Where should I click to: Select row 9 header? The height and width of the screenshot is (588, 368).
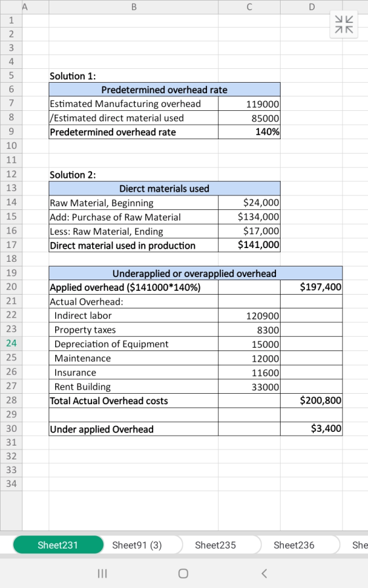tap(11, 132)
